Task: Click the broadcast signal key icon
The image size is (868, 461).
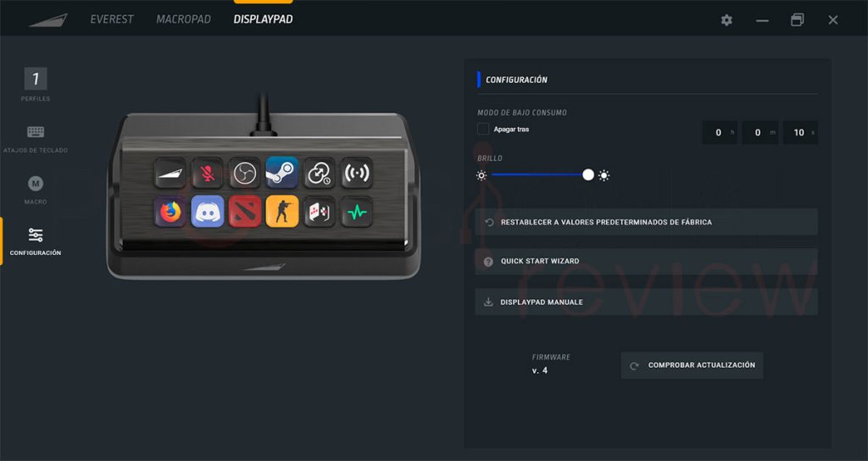Action: tap(357, 173)
